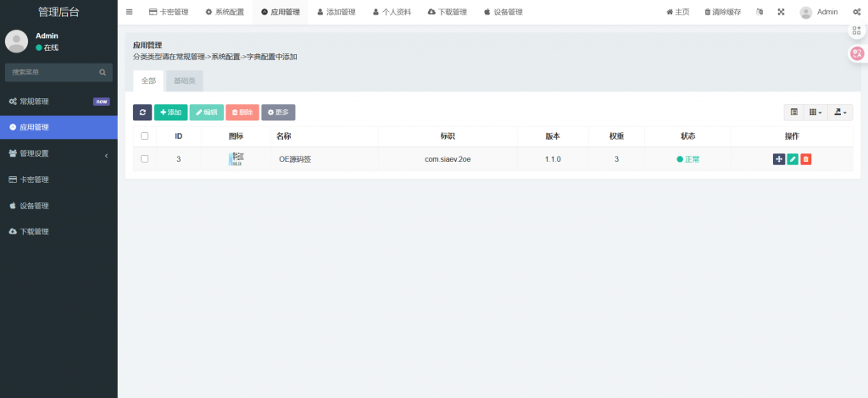The width and height of the screenshot is (868, 398).
Task: Check the select-all checkbox in the table header
Action: click(144, 135)
